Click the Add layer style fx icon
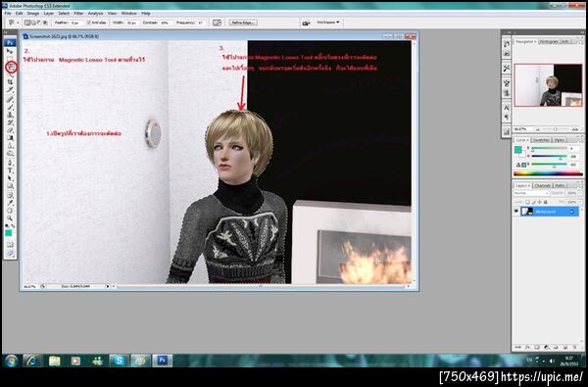 click(x=527, y=347)
